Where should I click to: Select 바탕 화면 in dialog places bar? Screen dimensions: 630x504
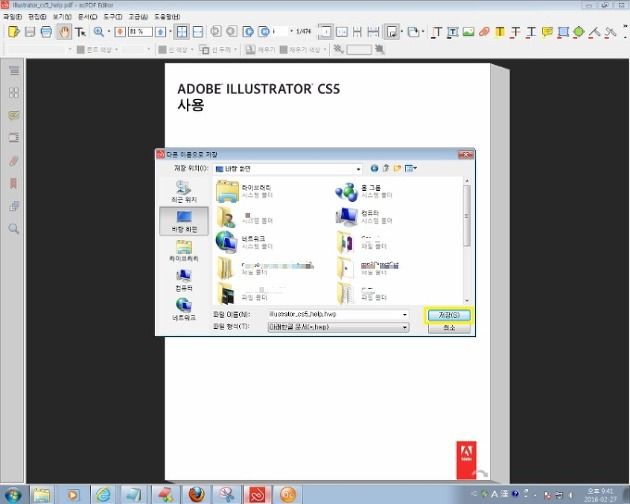pyautogui.click(x=184, y=221)
